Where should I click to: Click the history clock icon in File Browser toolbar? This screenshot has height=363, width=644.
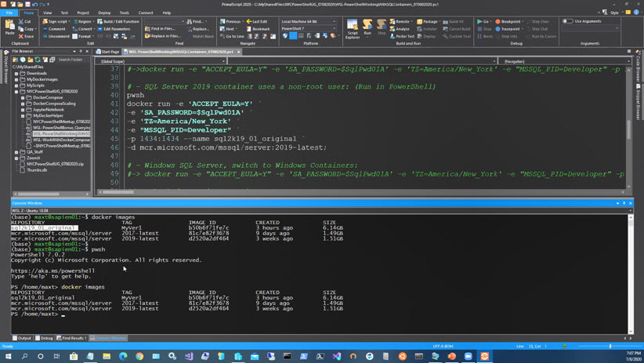point(23,60)
